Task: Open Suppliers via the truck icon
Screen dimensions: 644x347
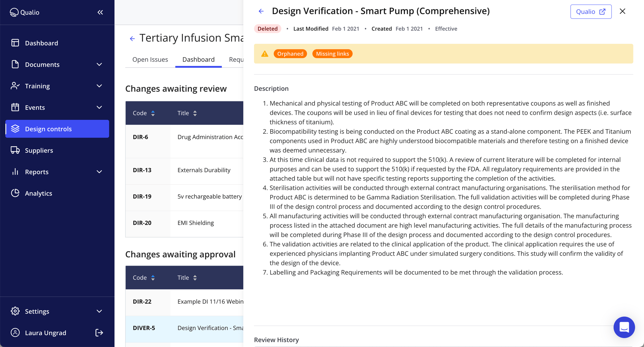Action: click(x=15, y=150)
